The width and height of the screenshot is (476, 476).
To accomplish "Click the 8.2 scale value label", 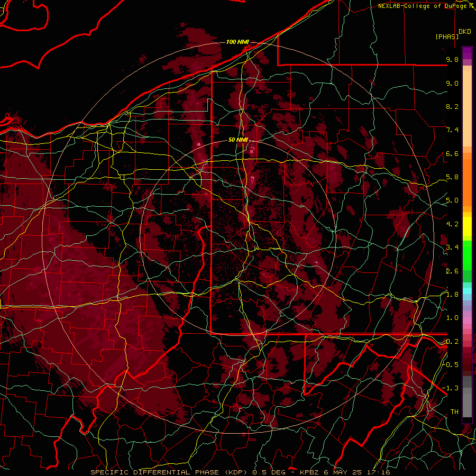I will [x=452, y=106].
